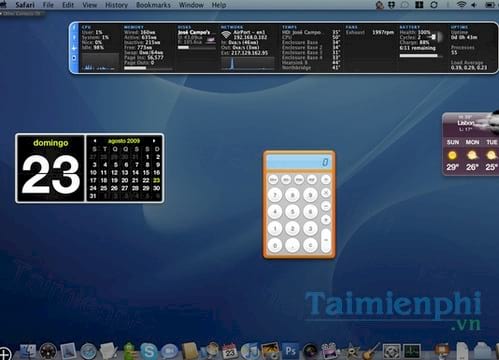This screenshot has width=499, height=360.
Task: Click the multiply key on calculator
Action: tap(326, 193)
